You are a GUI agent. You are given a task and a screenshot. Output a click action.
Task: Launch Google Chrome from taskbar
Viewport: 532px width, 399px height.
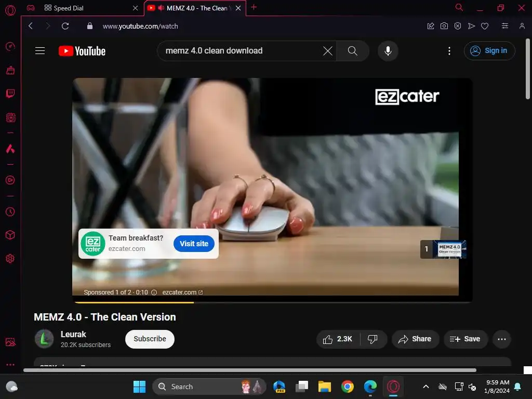pos(348,387)
